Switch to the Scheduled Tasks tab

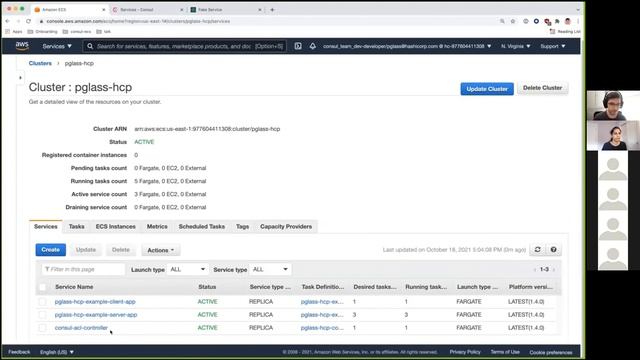click(202, 227)
